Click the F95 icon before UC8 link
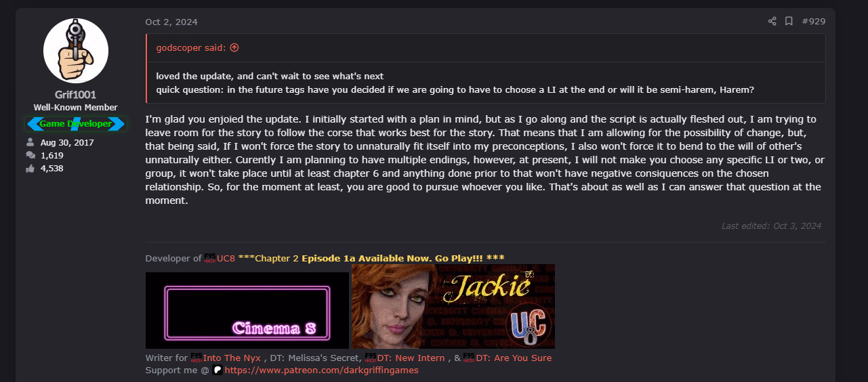 click(209, 258)
